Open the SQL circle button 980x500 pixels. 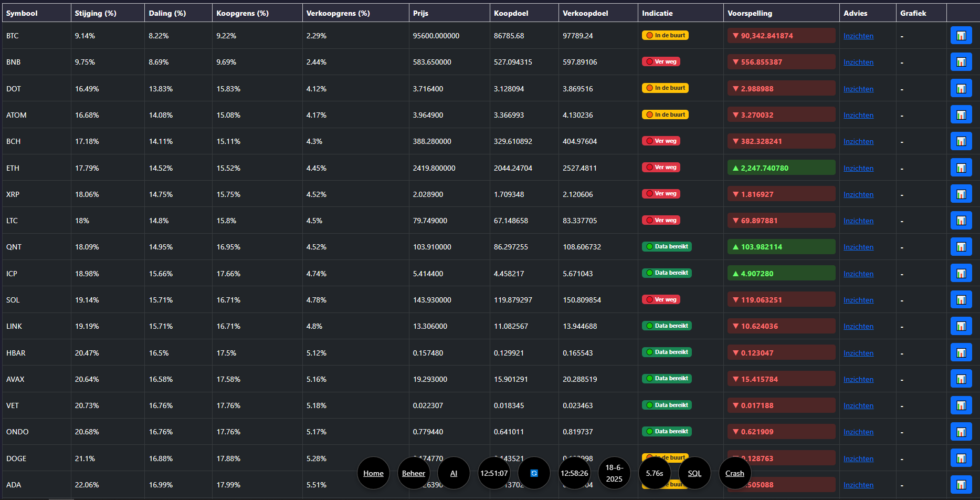pyautogui.click(x=694, y=473)
